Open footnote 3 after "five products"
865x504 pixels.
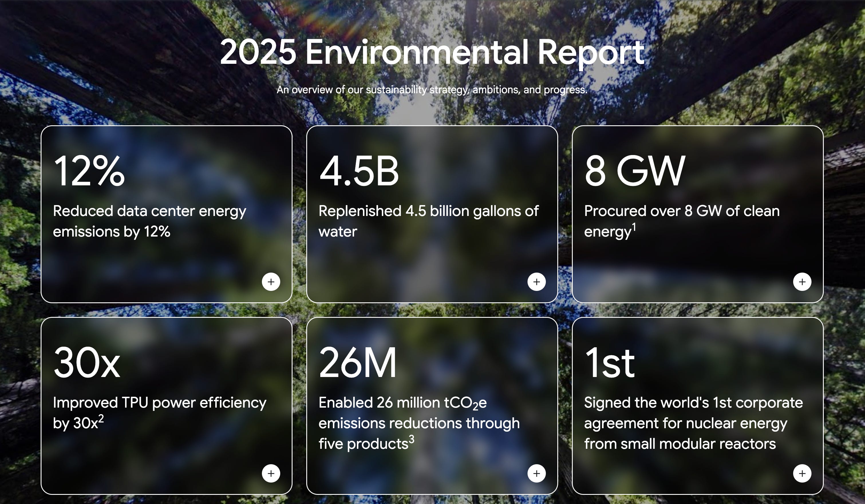(x=411, y=440)
